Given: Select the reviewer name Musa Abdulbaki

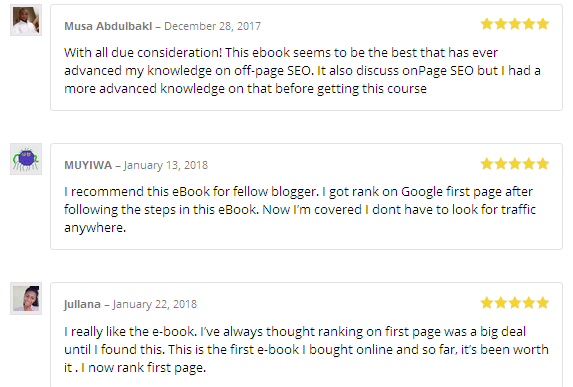Looking at the screenshot, I should 108,26.
